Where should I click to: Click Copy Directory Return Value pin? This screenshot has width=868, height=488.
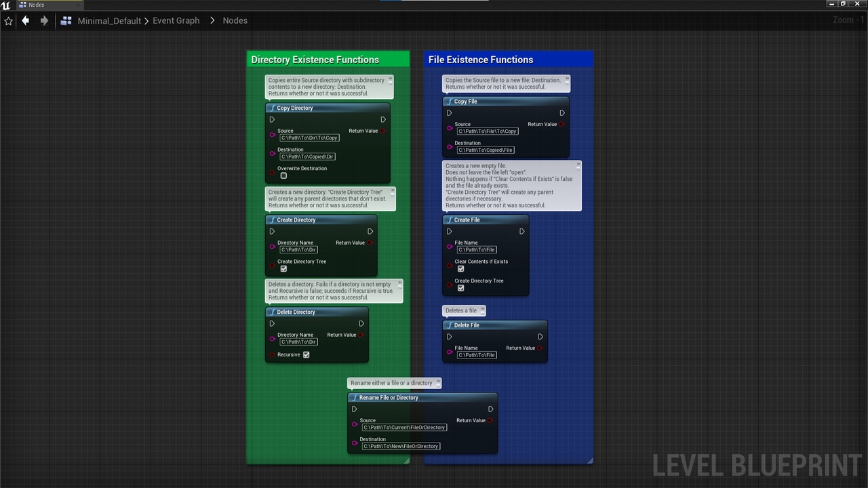383,131
